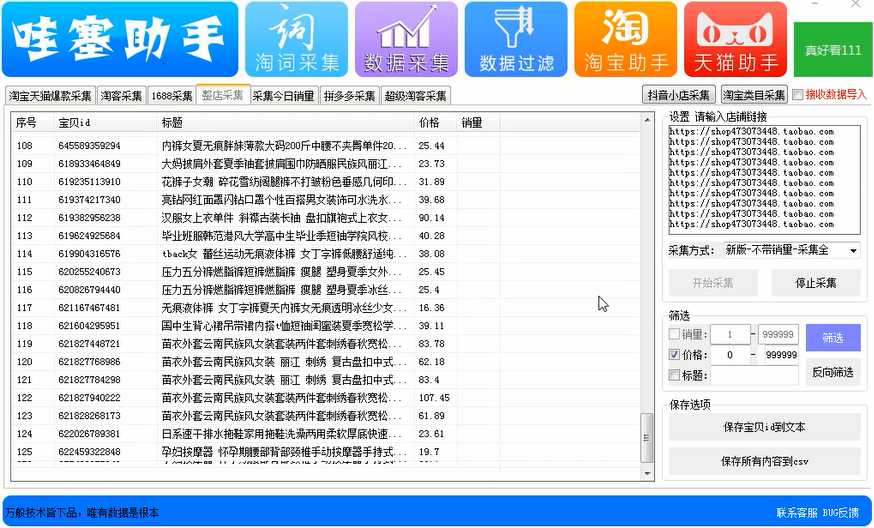Switch to 1688采集 tab
This screenshot has width=874, height=528.
pos(171,96)
